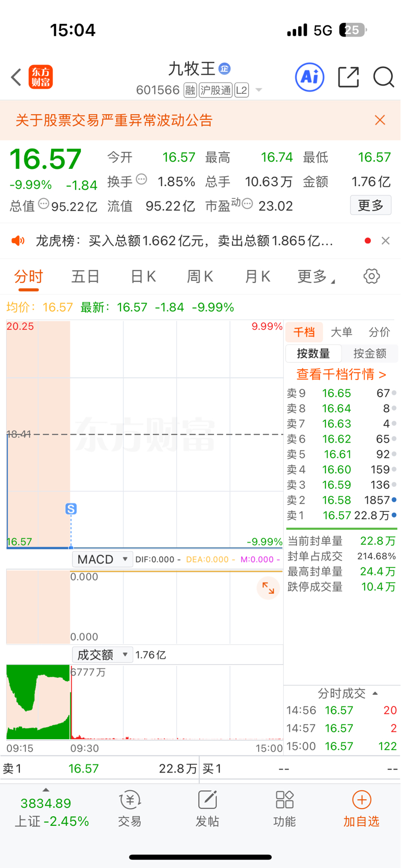Open the 交易 trade icon
Viewport: 401px width, 868px height.
[130, 809]
